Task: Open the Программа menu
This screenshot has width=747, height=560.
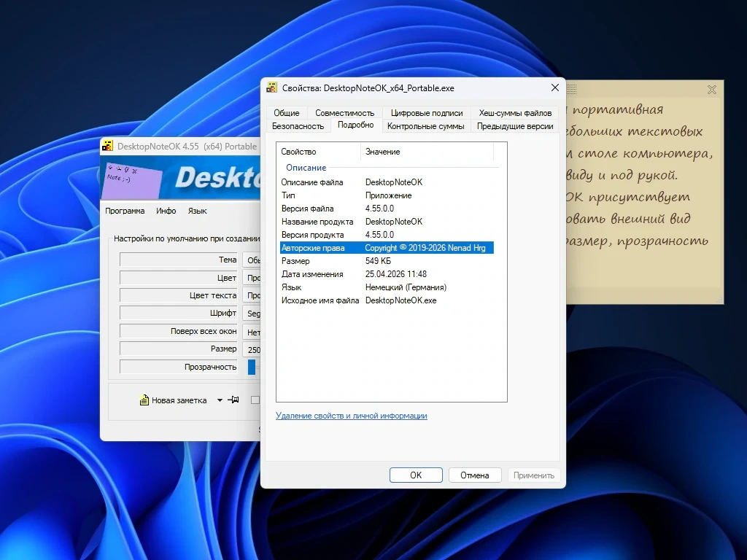Action: [125, 211]
